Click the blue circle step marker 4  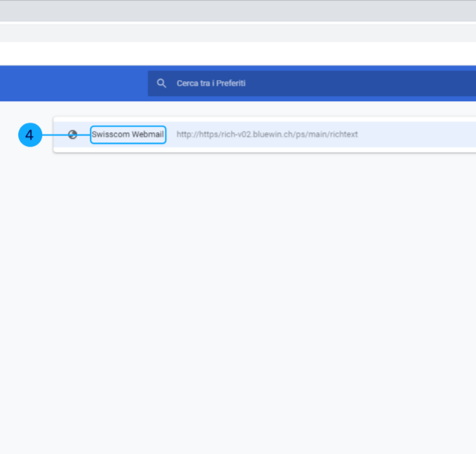click(x=30, y=135)
